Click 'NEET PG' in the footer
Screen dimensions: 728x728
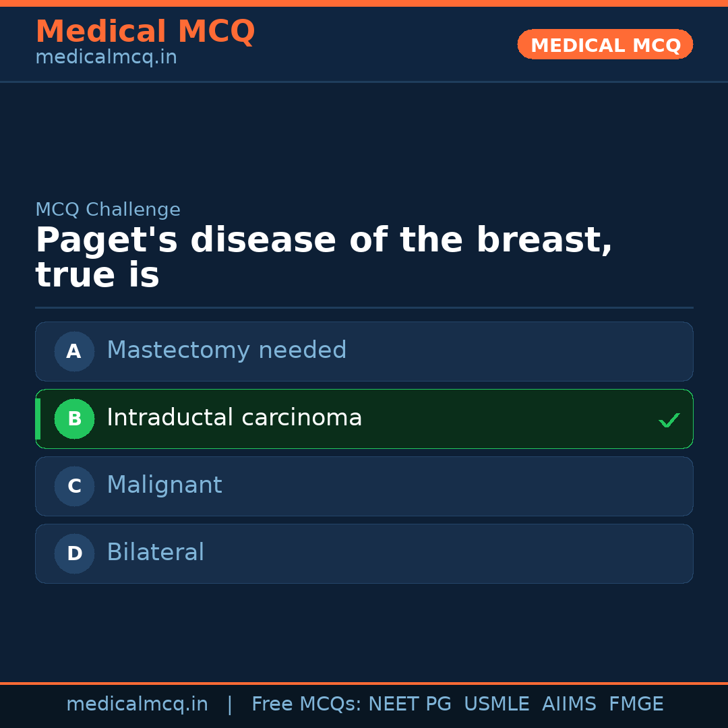tap(410, 704)
